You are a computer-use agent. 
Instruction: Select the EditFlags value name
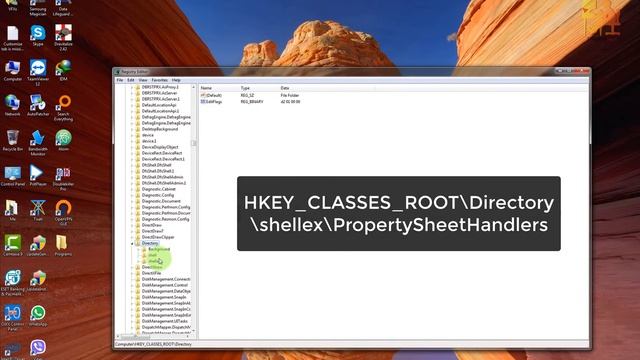tap(214, 102)
